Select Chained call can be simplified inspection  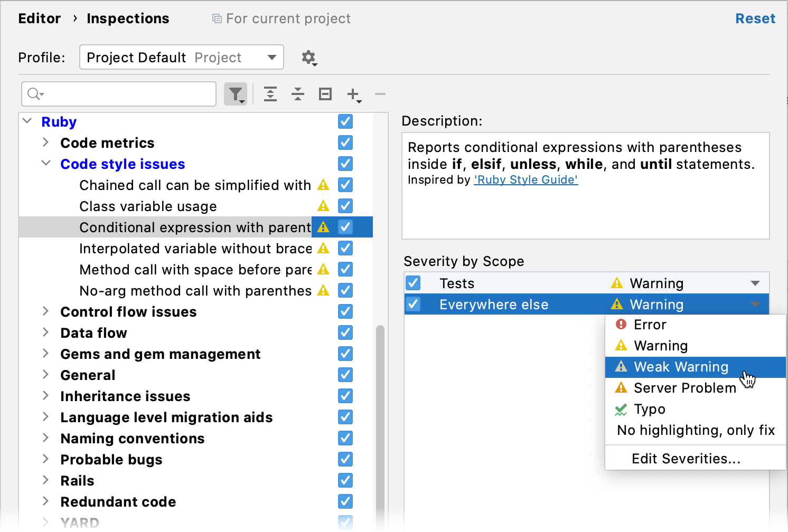(x=195, y=185)
